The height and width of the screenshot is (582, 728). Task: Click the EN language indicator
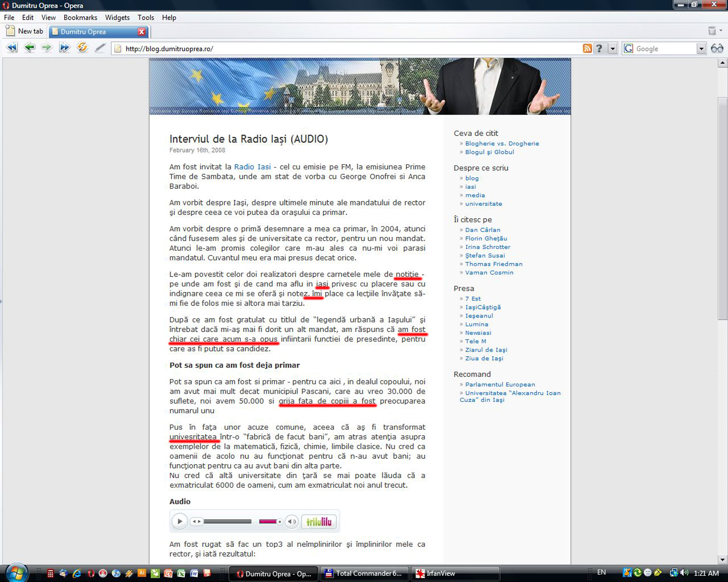pyautogui.click(x=601, y=572)
